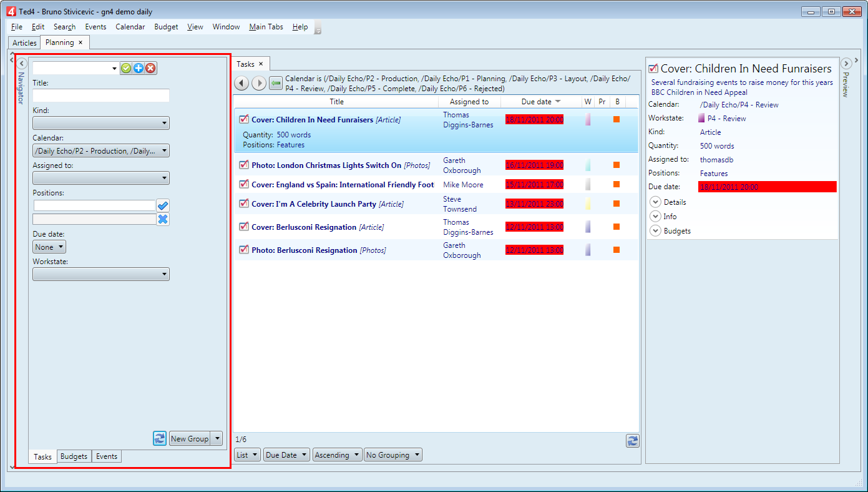868x492 pixels.
Task: Sort by the Due date column header
Action: click(x=540, y=102)
